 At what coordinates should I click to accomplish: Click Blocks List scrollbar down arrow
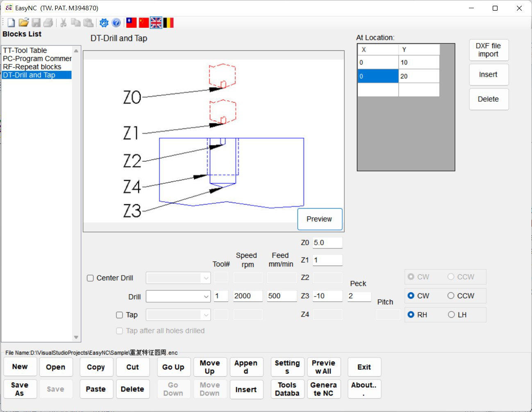[x=76, y=337]
